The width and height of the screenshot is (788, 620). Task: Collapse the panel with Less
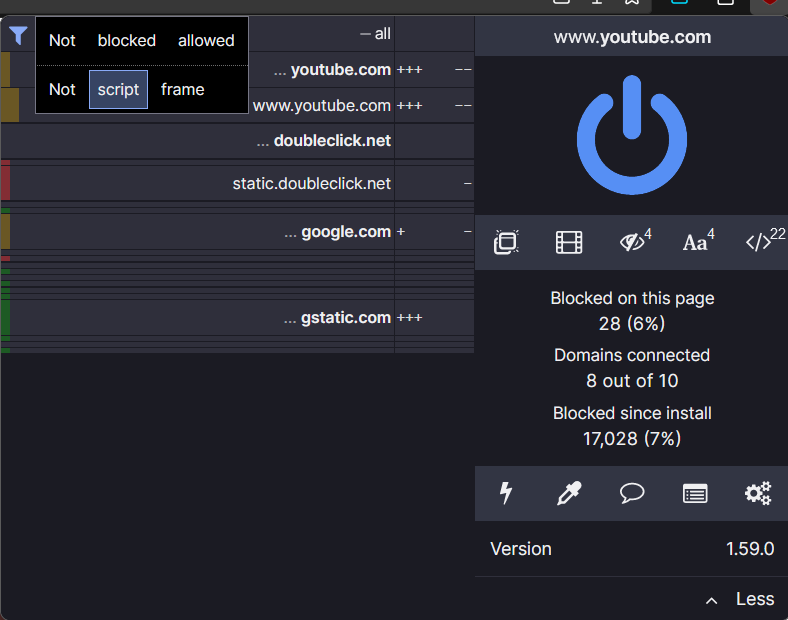point(740,599)
